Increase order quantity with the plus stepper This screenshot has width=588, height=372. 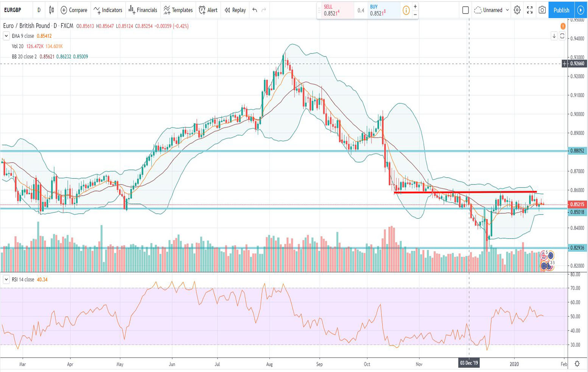415,7
